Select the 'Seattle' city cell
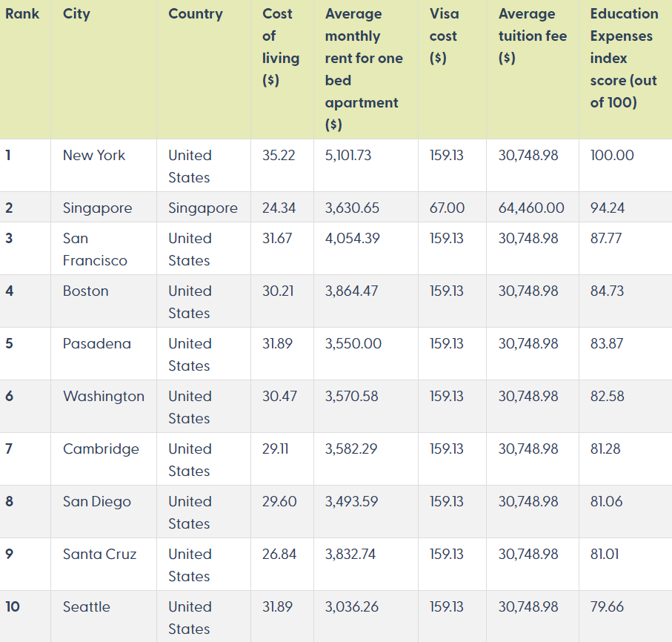Screen dimensions: 672x642 (86, 607)
